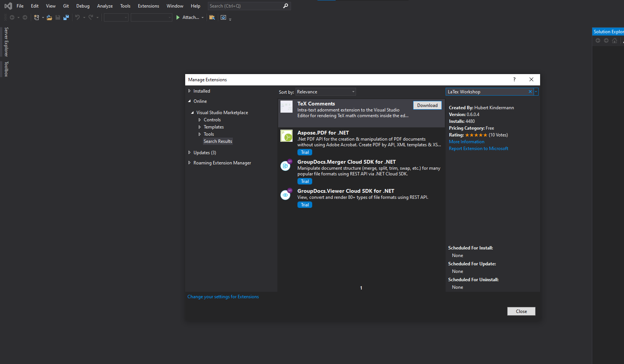This screenshot has height=364, width=624.
Task: Click Change your settings for Extensions
Action: [223, 297]
